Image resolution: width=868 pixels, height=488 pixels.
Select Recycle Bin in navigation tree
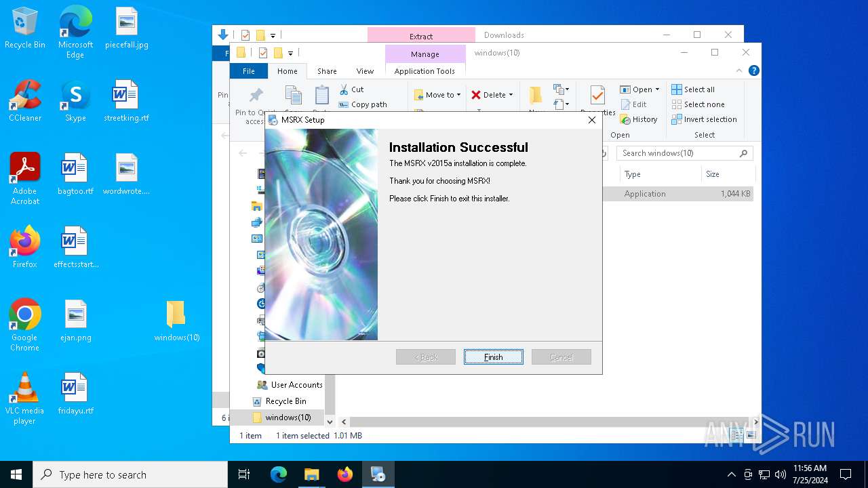pos(279,401)
